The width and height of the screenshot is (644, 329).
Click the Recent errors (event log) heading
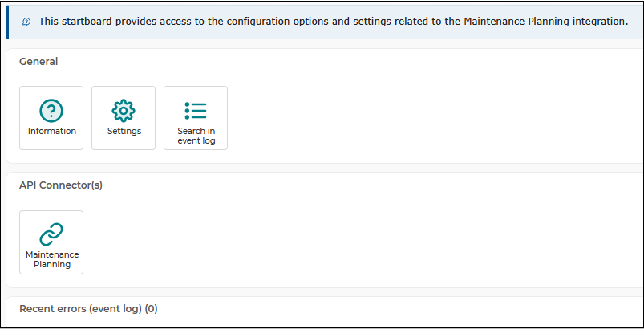pos(88,309)
